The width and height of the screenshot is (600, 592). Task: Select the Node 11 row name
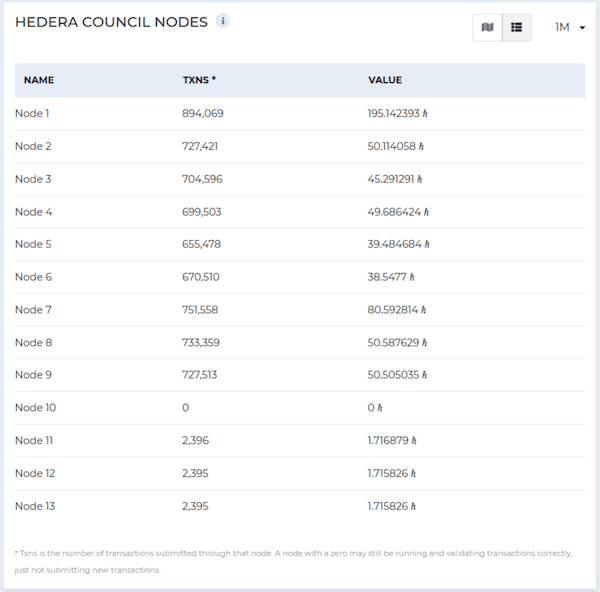[34, 441]
